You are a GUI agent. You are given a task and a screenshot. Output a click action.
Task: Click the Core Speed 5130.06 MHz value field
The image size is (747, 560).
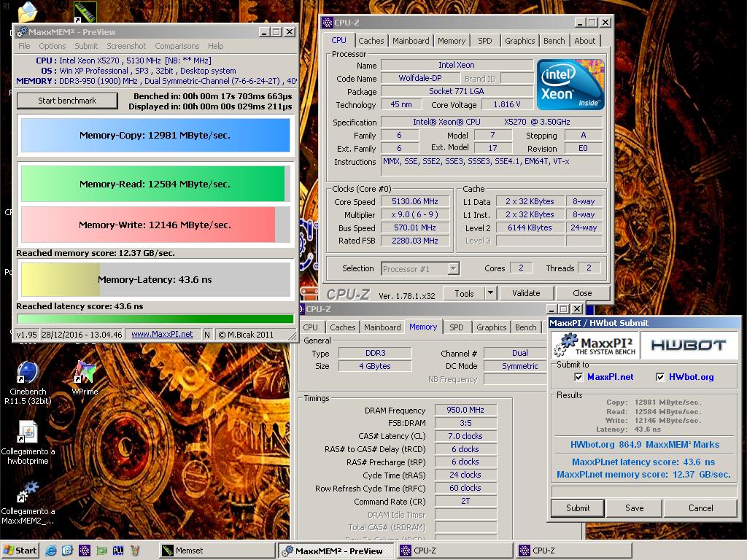(415, 202)
